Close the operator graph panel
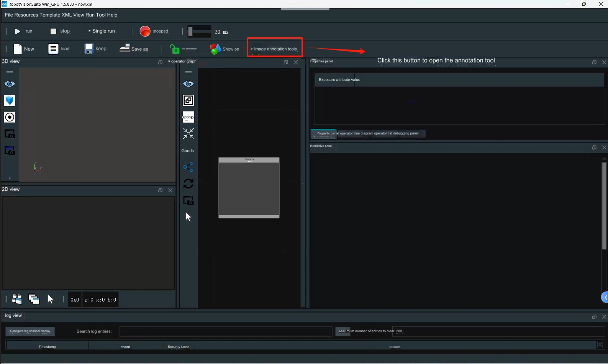The image size is (608, 364). pyautogui.click(x=296, y=62)
